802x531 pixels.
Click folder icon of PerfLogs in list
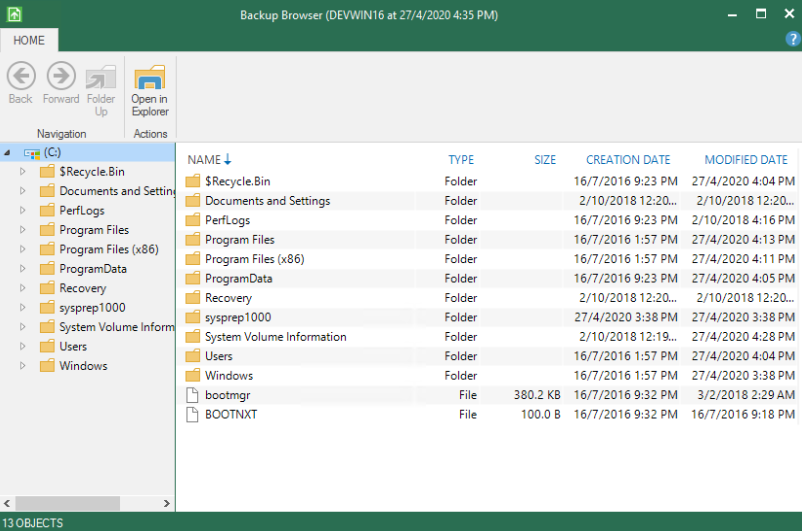point(193,220)
